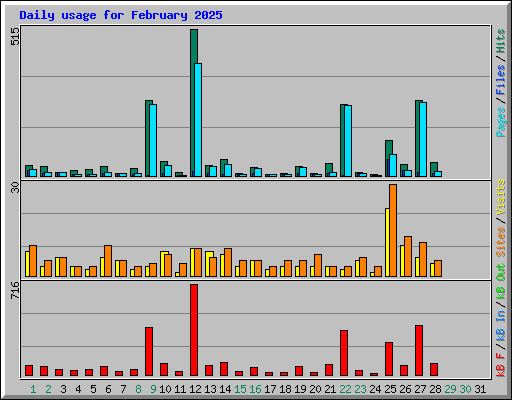The image size is (512, 400).
Task: Select the cyan Pages bar for day 22
Action: point(348,141)
